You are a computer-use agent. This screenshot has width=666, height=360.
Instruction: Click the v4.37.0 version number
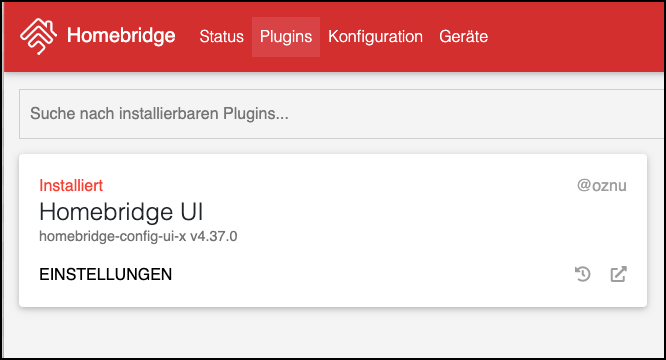coord(214,236)
